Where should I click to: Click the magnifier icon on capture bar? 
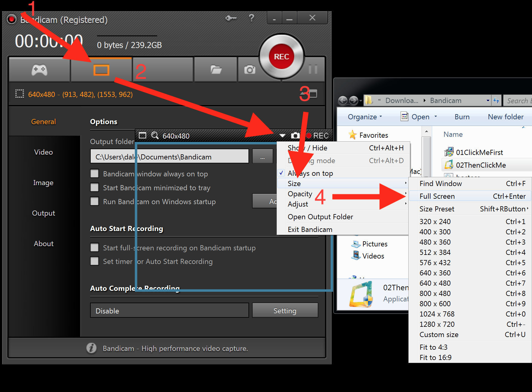(x=155, y=135)
